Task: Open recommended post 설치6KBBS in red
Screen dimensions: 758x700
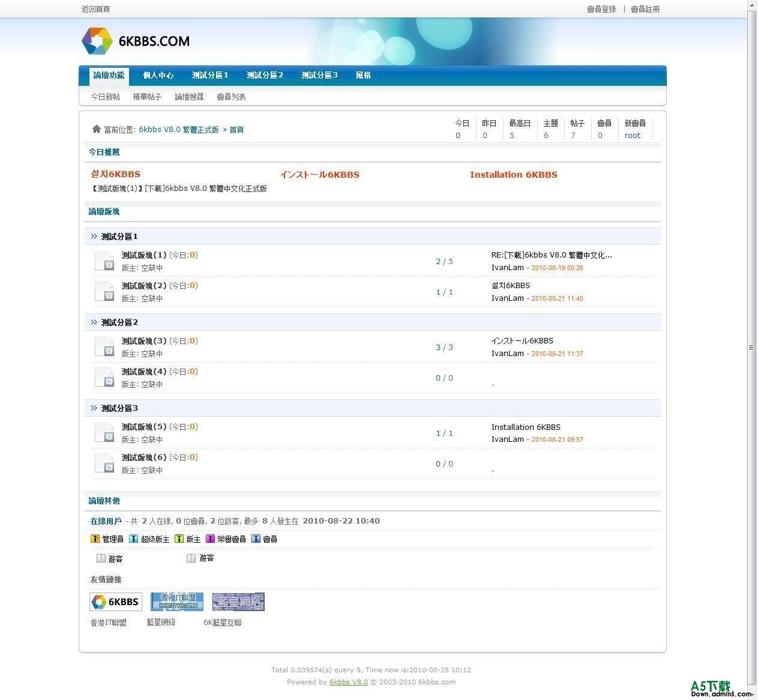Action: point(115,174)
